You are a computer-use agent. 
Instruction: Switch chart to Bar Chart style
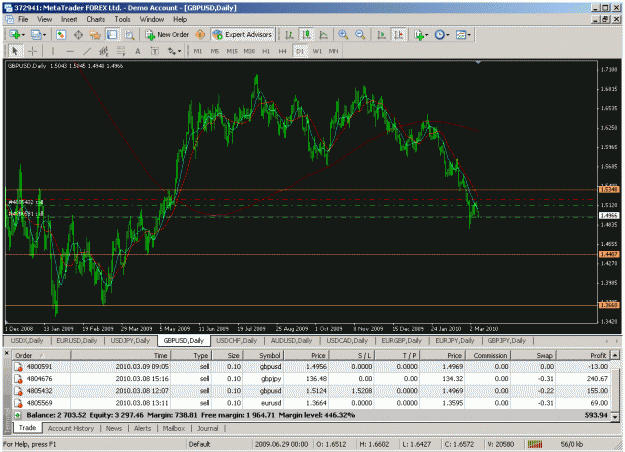coord(289,35)
